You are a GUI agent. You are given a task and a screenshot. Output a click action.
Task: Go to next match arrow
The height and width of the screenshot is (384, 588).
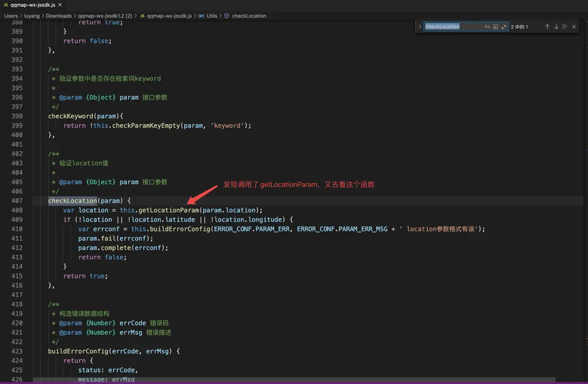(556, 27)
